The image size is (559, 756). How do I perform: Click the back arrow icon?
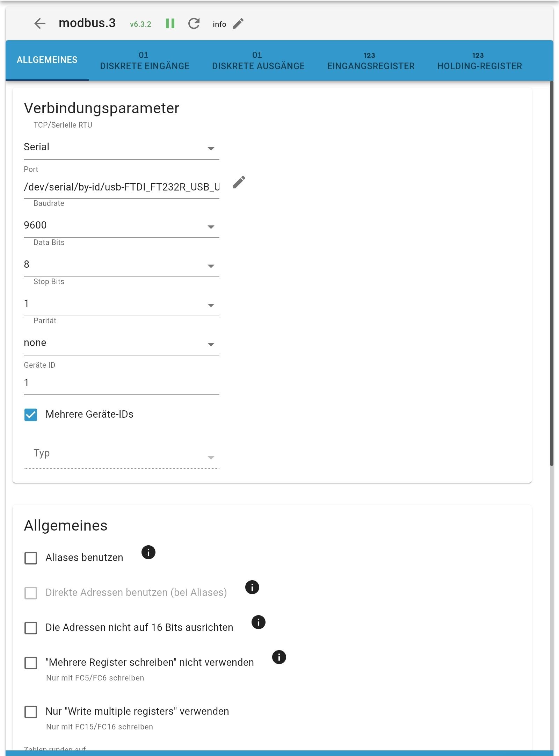tap(40, 23)
